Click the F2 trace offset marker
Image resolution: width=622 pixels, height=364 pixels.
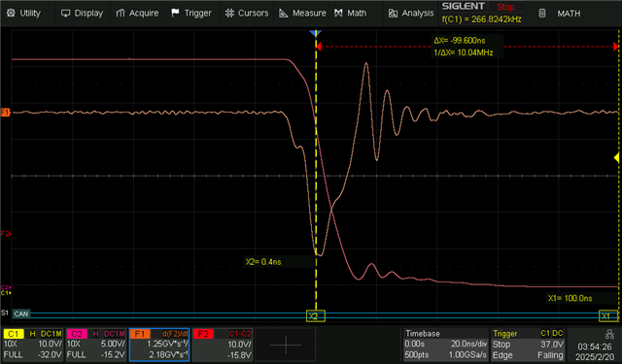click(x=5, y=234)
